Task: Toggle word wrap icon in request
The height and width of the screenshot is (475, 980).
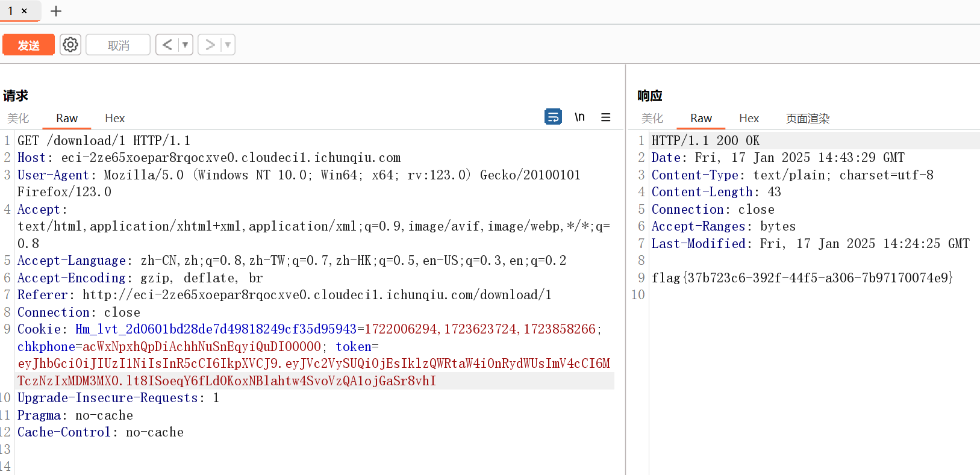Action: pyautogui.click(x=553, y=117)
